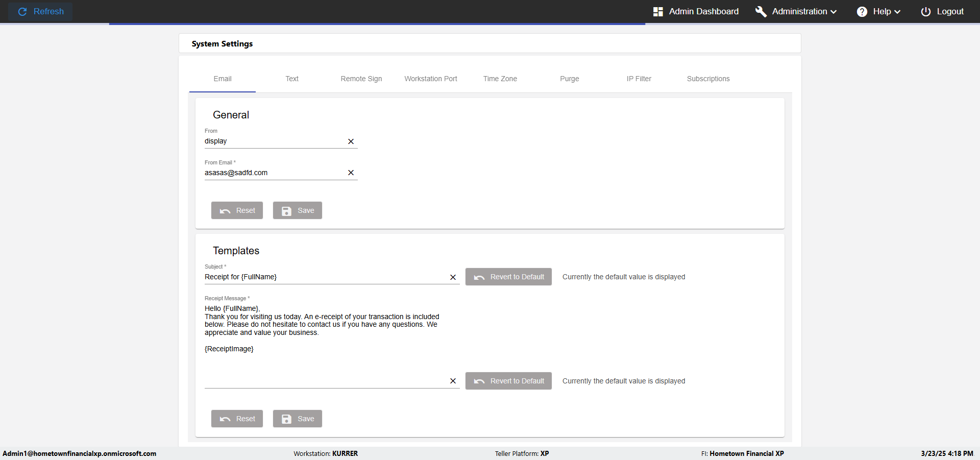Switch to the Text tab

(292, 79)
